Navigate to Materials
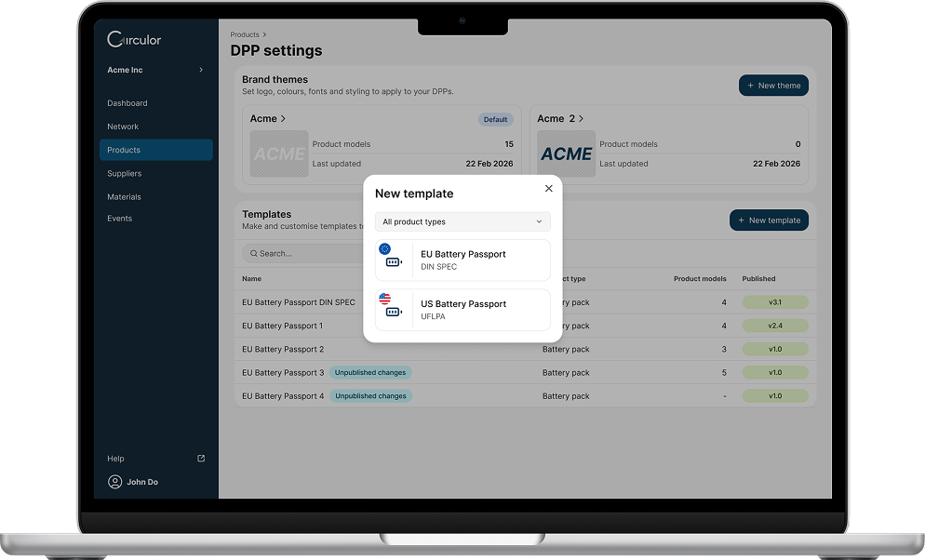Screen dimensions: 925x560 (x=125, y=197)
